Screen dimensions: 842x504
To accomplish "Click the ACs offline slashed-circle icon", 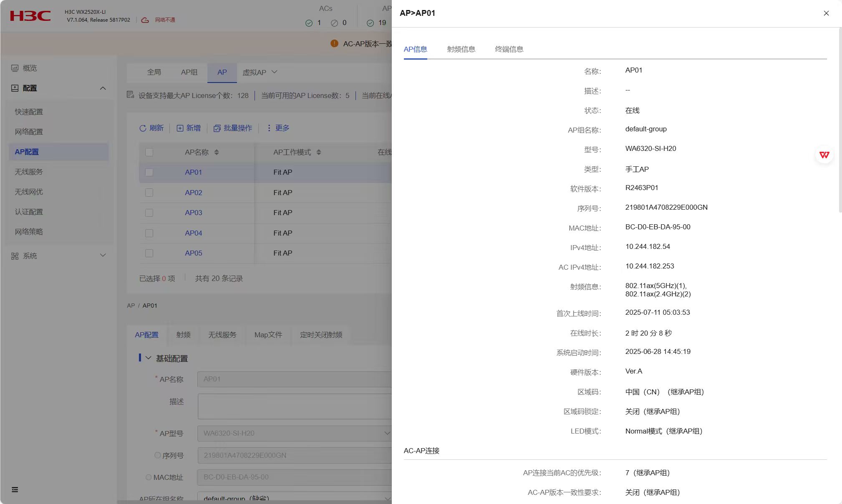I will (x=334, y=23).
